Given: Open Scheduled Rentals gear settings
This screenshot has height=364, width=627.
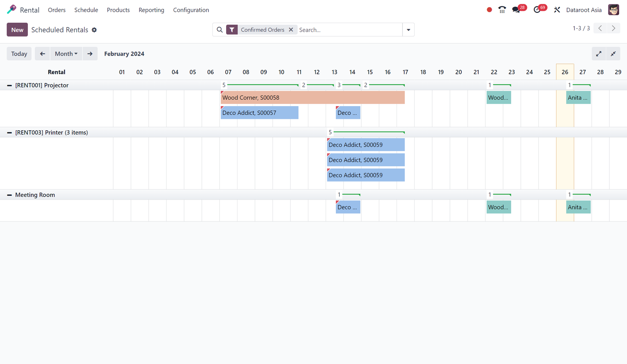Looking at the screenshot, I should click(x=94, y=30).
